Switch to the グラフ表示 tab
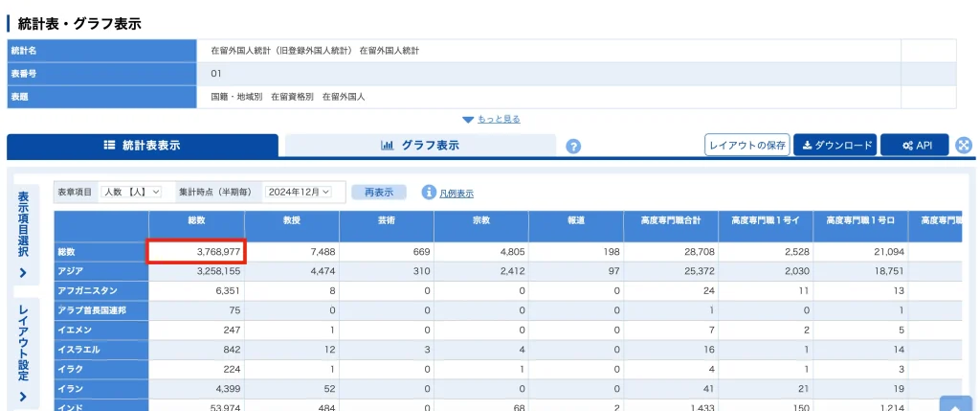 419,146
